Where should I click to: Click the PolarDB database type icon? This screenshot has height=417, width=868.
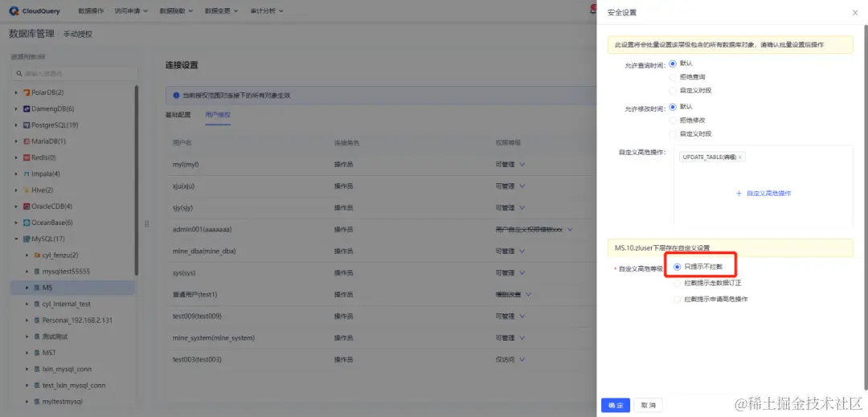tap(26, 92)
